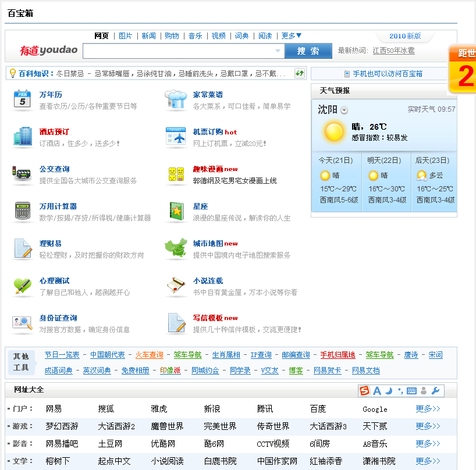Click the IME crescent moon icon
This screenshot has width=476, height=470.
(389, 391)
